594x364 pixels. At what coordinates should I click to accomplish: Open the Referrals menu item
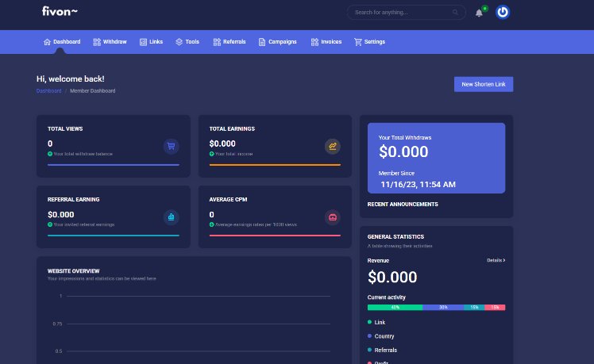pos(229,42)
